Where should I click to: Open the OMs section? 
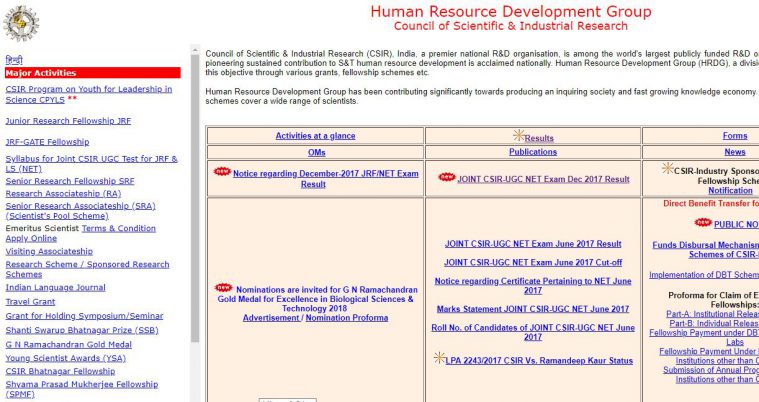click(317, 152)
